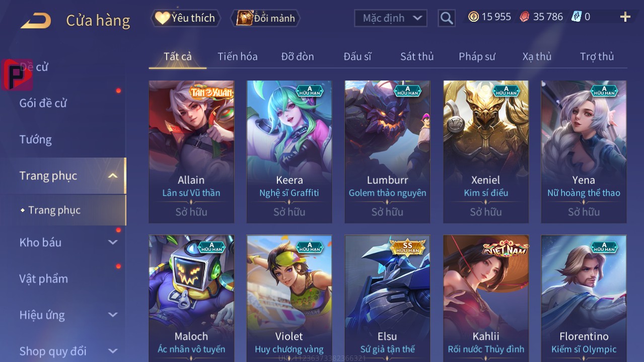This screenshot has width=644, height=362.
Task: Tap the SS badge on Elsu skin
Action: click(x=408, y=247)
